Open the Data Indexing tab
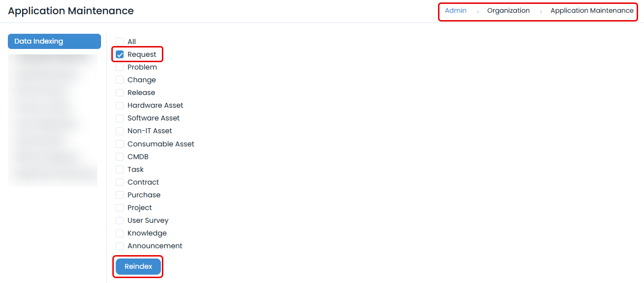Viewport: 644px width, 283px height. click(54, 41)
